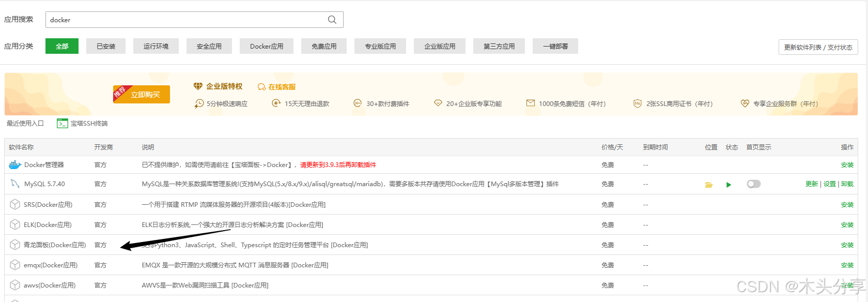This screenshot has width=868, height=302.
Task: Select the 运行环境 category tab
Action: coord(156,46)
